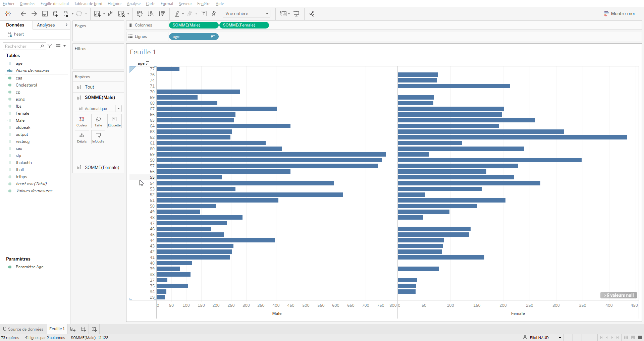This screenshot has width=644, height=341.
Task: Save the workbook with the floppy icon
Action: [45, 14]
